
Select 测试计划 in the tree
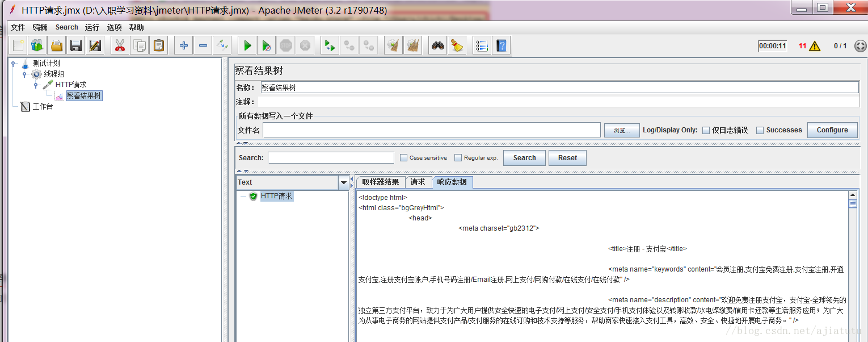[x=46, y=64]
